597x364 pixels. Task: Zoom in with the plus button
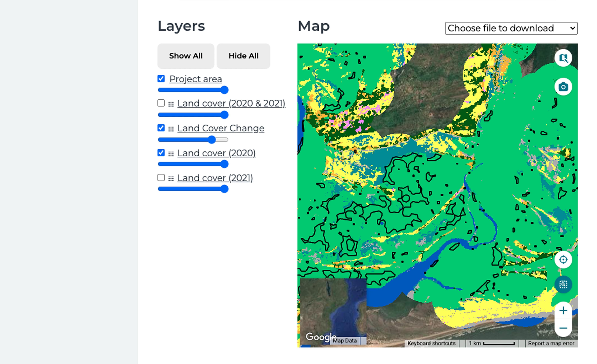click(563, 310)
